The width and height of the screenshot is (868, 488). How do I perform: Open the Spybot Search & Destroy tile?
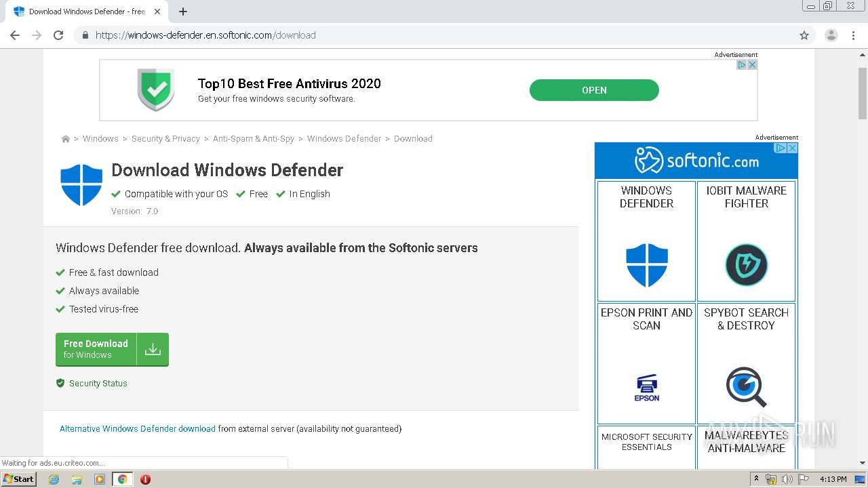[746, 363]
